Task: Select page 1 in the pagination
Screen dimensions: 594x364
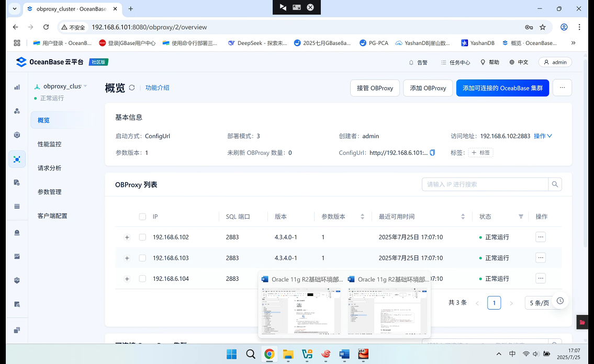Action: point(494,303)
